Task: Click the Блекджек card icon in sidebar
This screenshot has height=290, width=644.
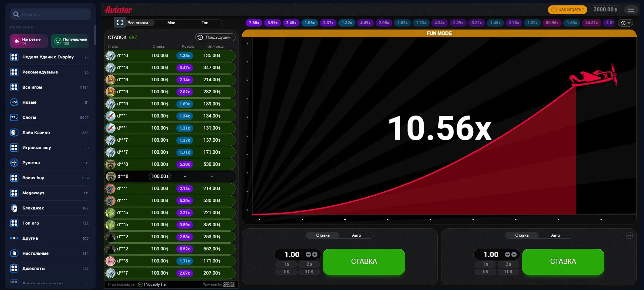Action: (14, 208)
